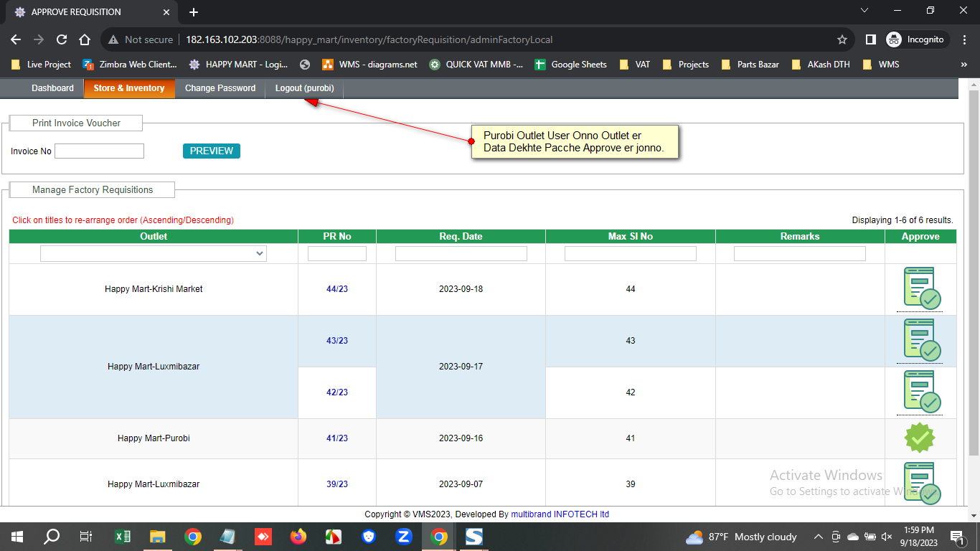
Task: Open PR number link 43/23
Action: 337,341
